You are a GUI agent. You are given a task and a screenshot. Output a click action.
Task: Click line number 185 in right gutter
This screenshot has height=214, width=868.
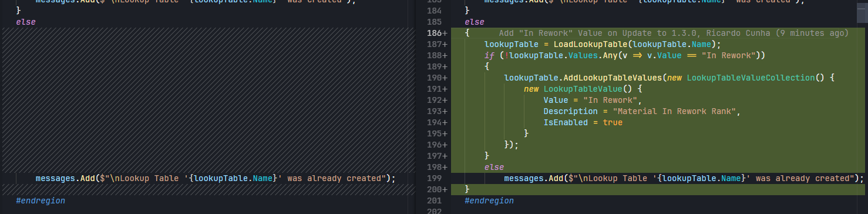[435, 22]
